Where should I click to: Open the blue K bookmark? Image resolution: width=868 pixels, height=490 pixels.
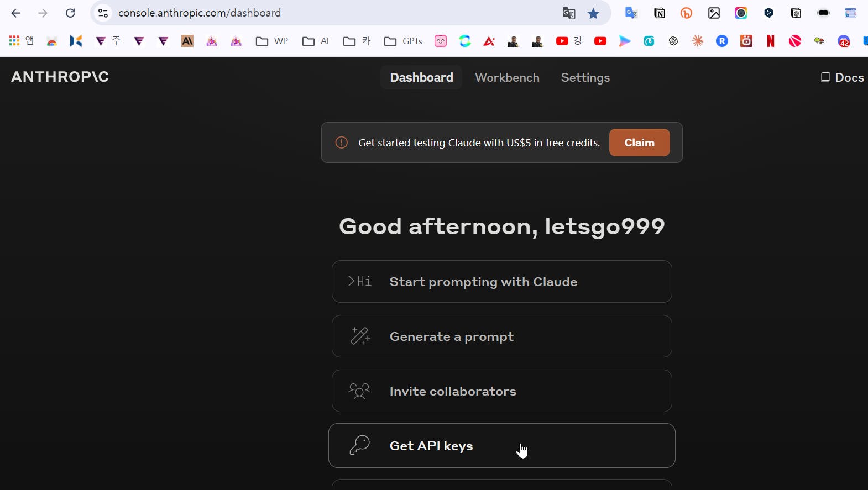point(76,41)
